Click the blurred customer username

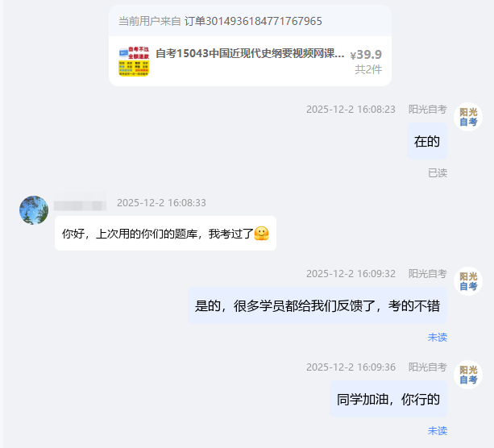[x=80, y=202]
